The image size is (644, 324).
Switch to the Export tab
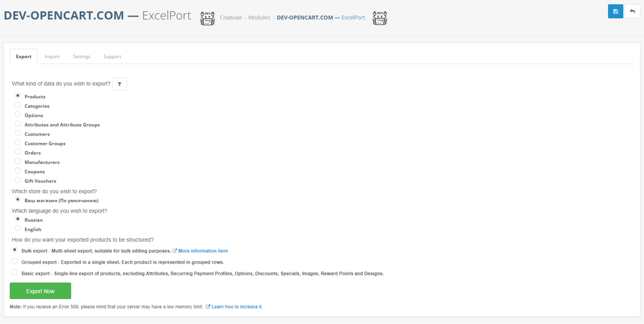(24, 57)
